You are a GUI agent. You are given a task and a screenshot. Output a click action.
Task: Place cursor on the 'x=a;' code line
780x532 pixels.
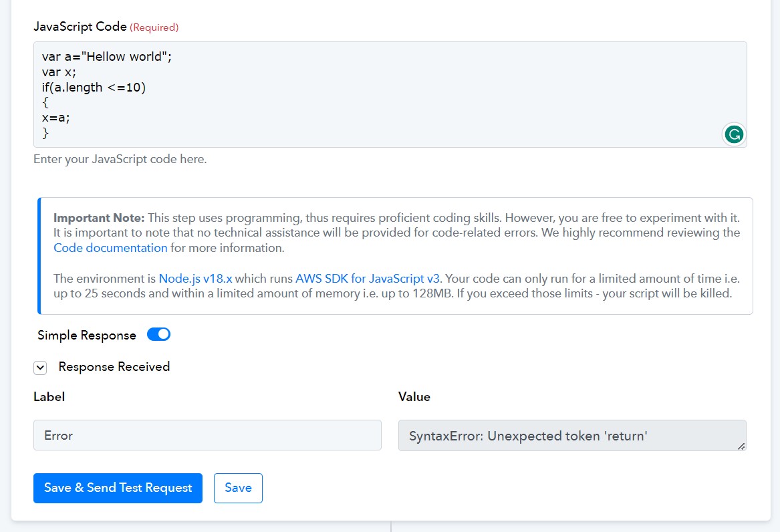pos(55,118)
